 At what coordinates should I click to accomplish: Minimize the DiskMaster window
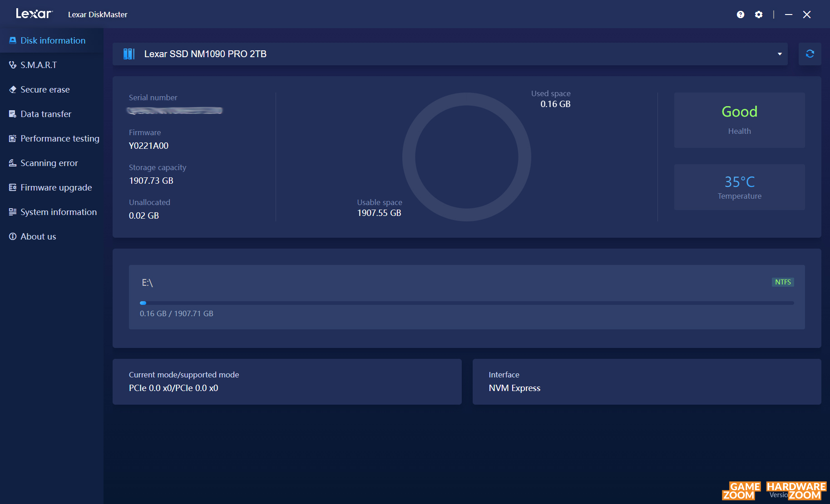(x=789, y=15)
